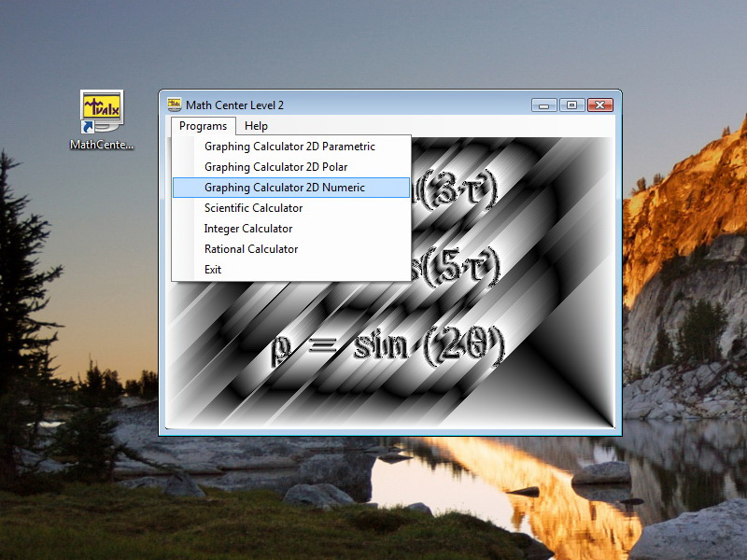Image resolution: width=747 pixels, height=560 pixels.
Task: Start the Integer Calculator
Action: [x=291, y=229]
